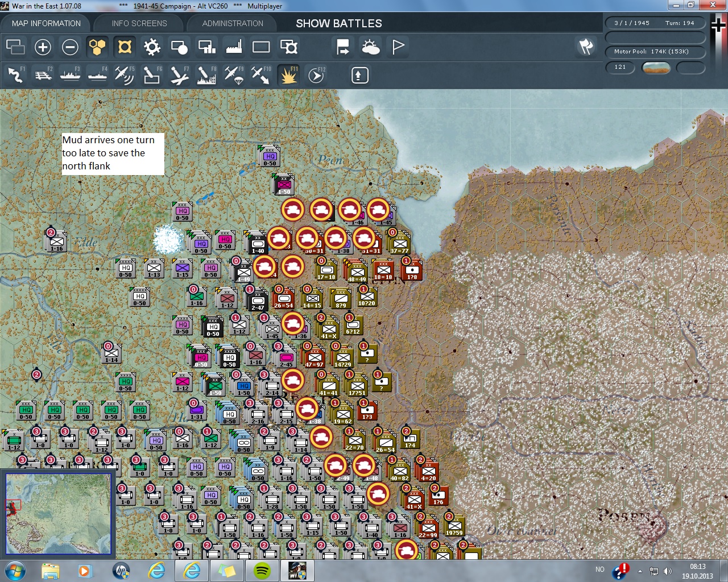Toggle the hex grid overlay
Viewport: 728px width, 582px height.
pyautogui.click(x=97, y=47)
